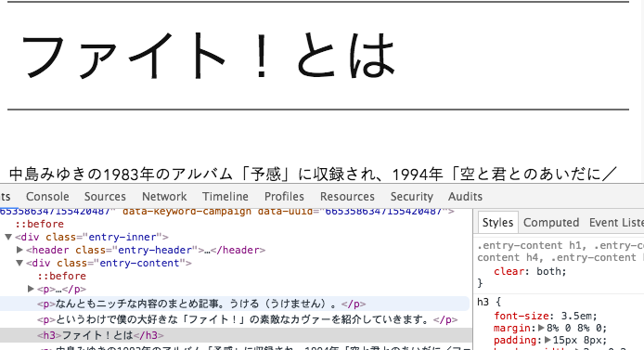Click the margin property name
This screenshot has height=350, width=644.
point(513,328)
